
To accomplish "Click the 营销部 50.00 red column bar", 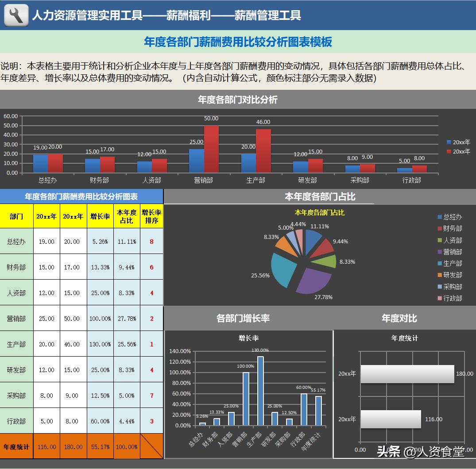I will click(211, 148).
